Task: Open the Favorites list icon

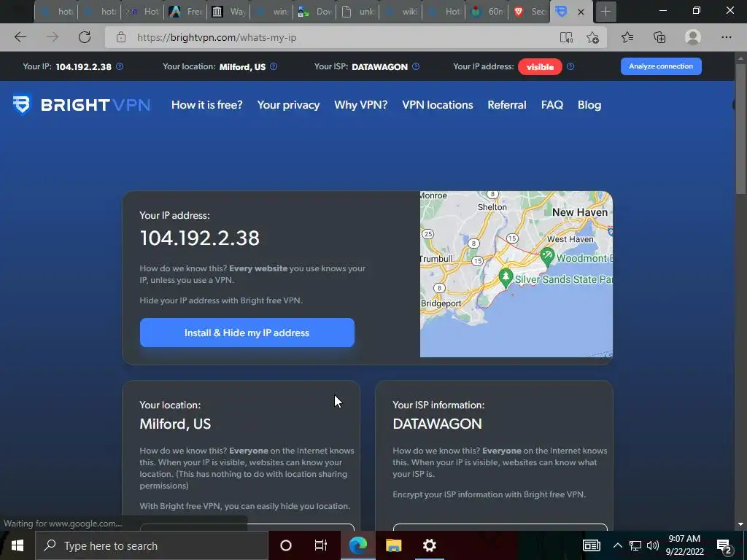Action: (627, 37)
